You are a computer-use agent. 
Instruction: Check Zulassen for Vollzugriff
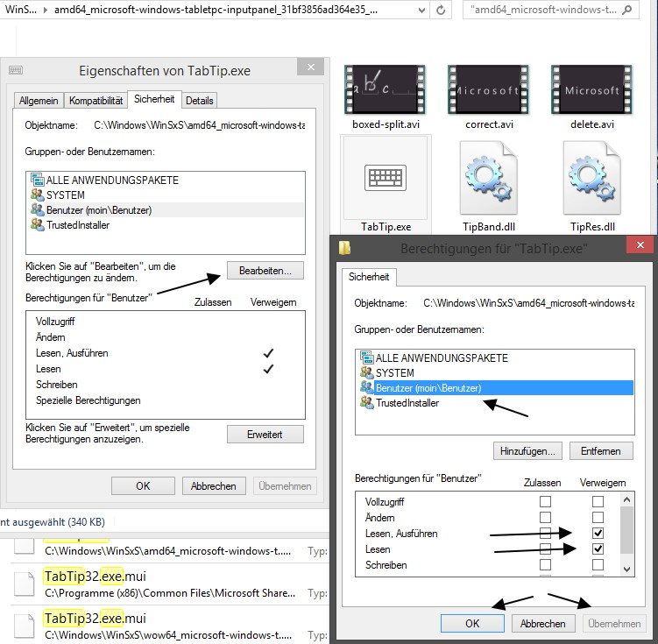pyautogui.click(x=545, y=501)
